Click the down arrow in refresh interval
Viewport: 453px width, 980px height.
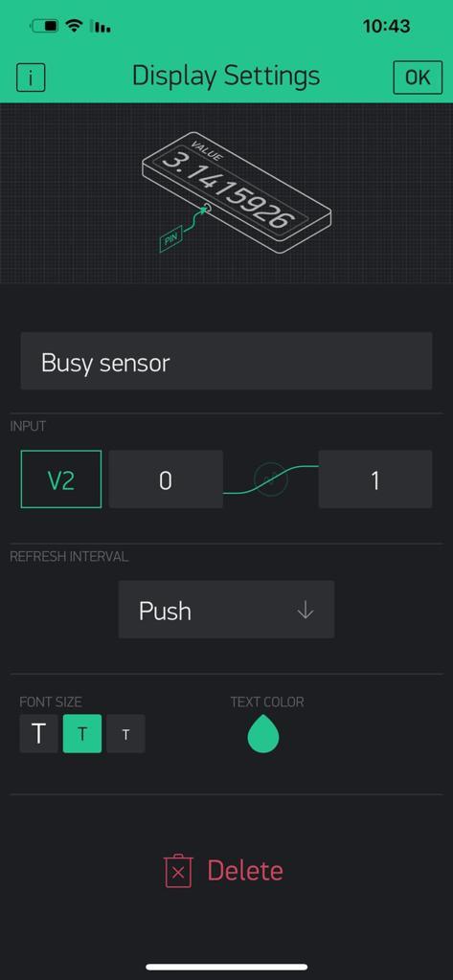[x=306, y=610]
